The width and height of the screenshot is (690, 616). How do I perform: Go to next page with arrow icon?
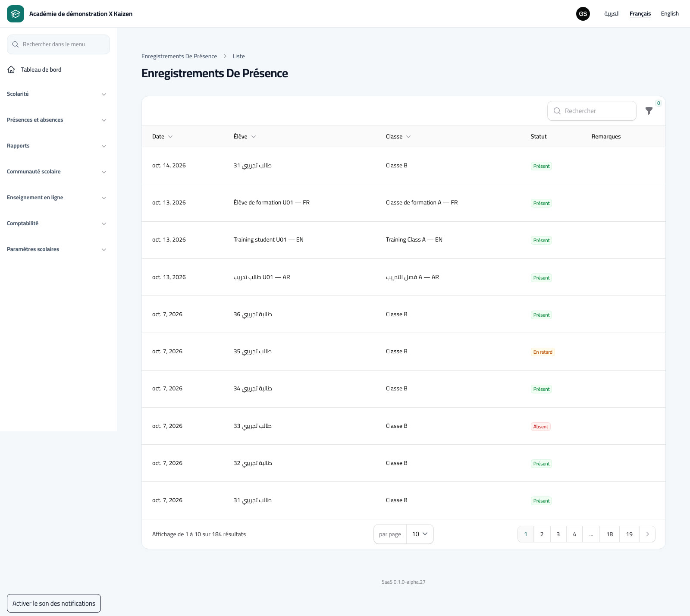click(647, 534)
